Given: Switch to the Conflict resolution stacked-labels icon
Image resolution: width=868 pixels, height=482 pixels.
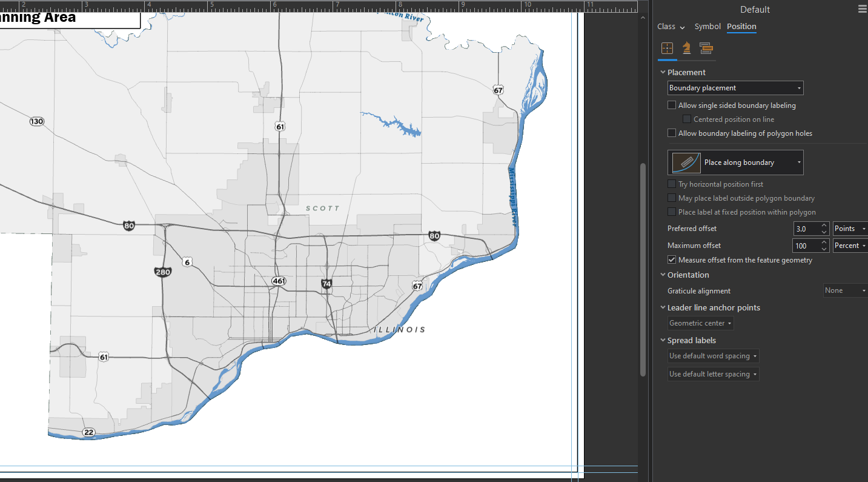Looking at the screenshot, I should pos(706,48).
